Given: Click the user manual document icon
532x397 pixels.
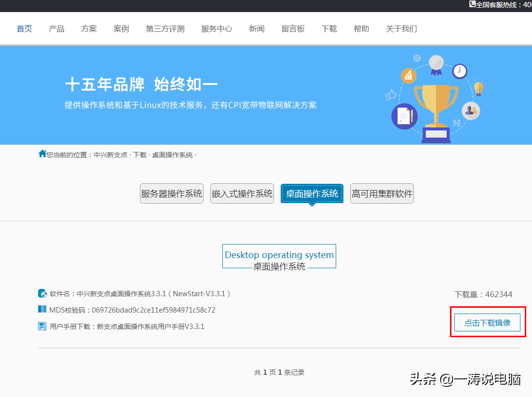Looking at the screenshot, I should click(x=42, y=327).
